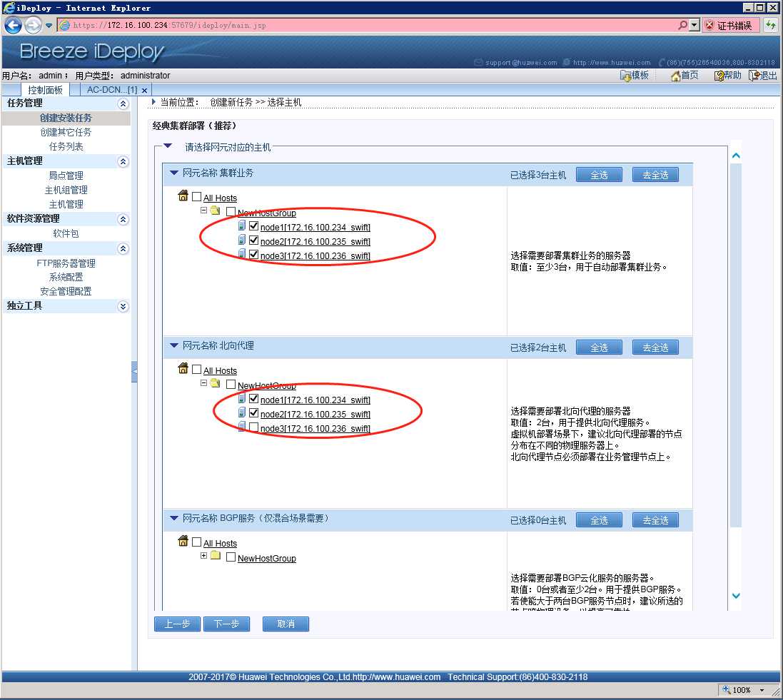Click 全选 button for 集群业务

coord(600,176)
